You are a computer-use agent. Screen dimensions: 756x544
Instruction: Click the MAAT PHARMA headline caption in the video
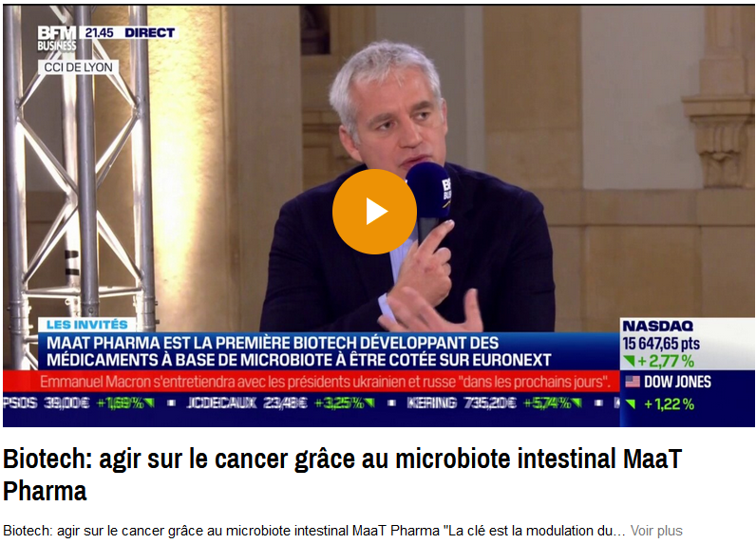pyautogui.click(x=299, y=351)
